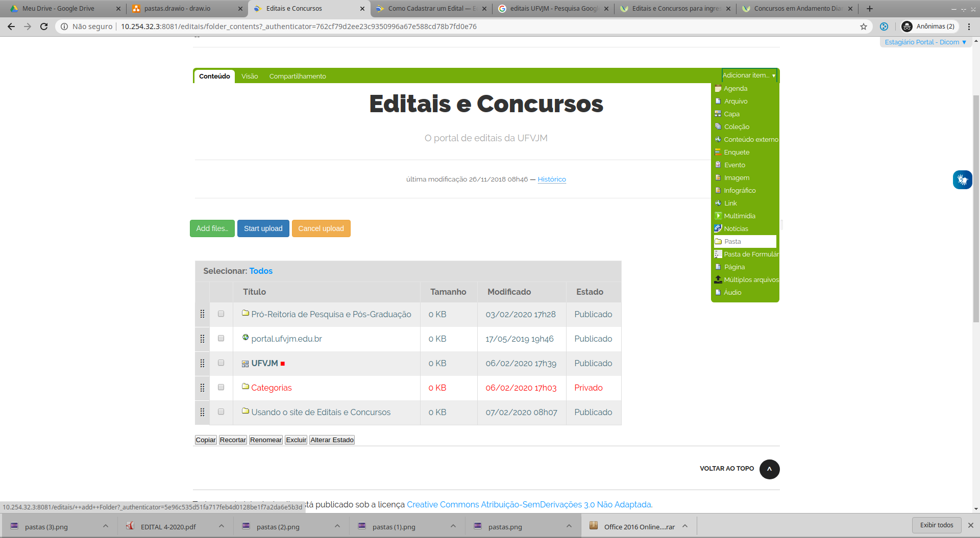
Task: Open the Histórico link
Action: pos(551,180)
